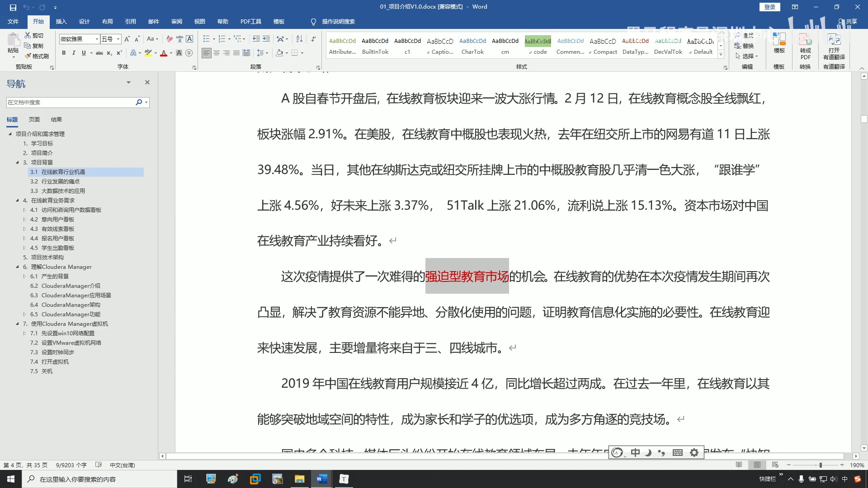Open the 布局 ribbon tab
868x488 pixels.
pos(107,21)
